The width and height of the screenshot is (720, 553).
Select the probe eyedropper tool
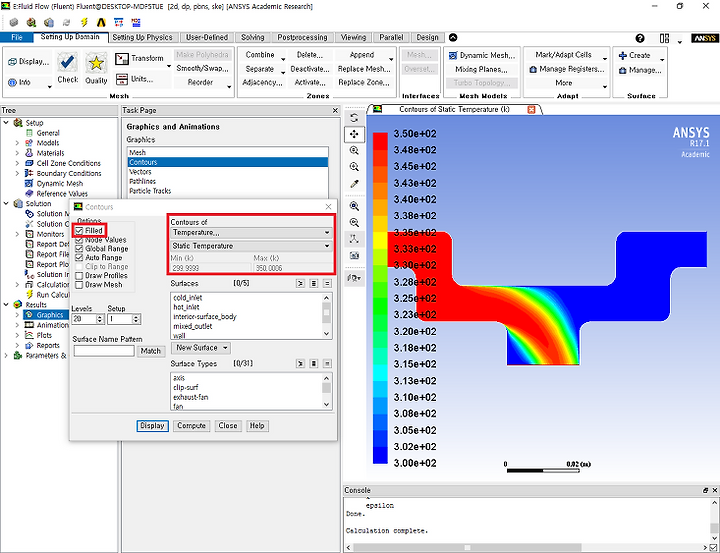coord(354,184)
